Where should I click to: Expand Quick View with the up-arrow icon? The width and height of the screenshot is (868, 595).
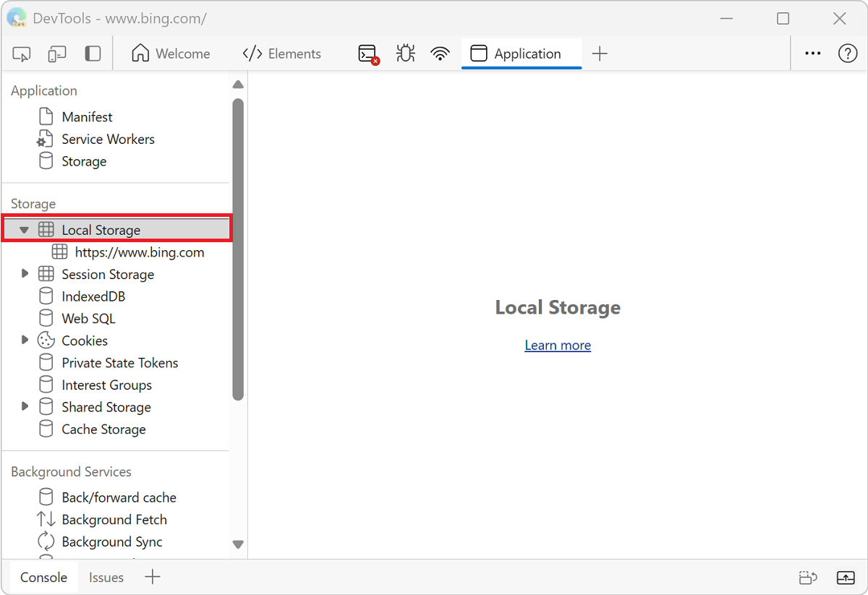(846, 577)
